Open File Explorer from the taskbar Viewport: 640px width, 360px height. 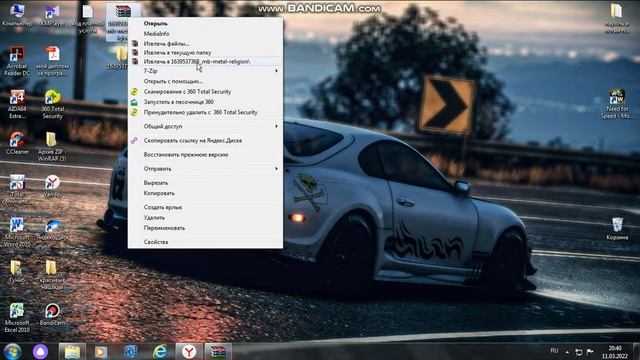72,351
